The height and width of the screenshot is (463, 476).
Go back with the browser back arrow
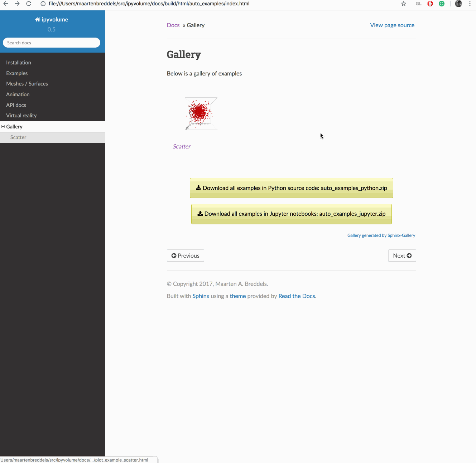6,4
